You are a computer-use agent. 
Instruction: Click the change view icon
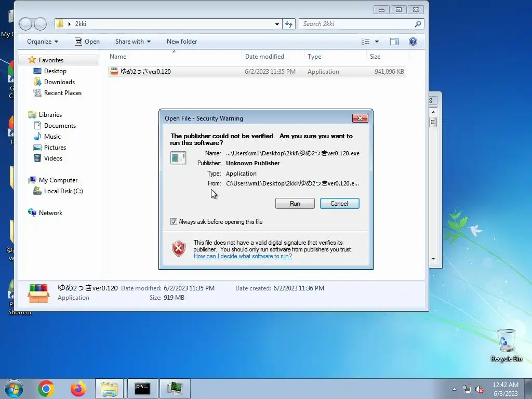[365, 42]
